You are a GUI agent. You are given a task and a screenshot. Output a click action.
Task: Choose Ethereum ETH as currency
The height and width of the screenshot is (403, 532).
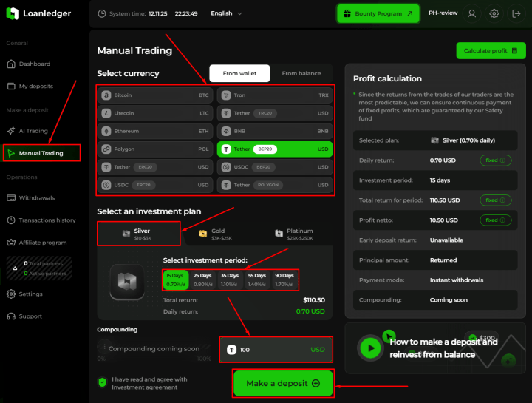point(155,131)
